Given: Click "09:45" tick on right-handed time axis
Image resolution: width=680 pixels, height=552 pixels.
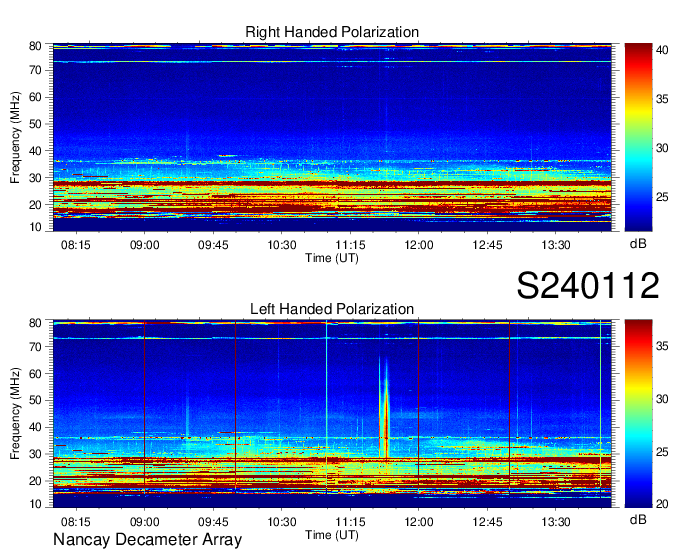Looking at the screenshot, I should coord(213,245).
